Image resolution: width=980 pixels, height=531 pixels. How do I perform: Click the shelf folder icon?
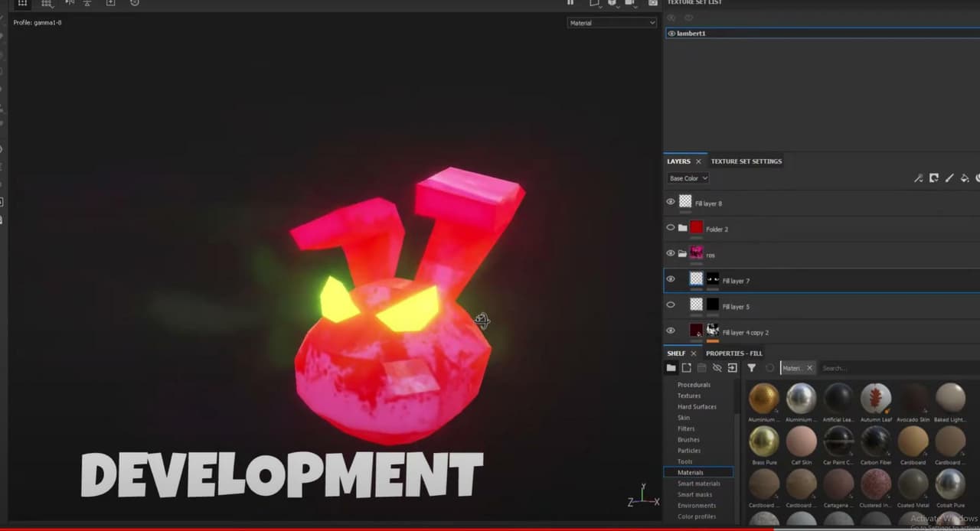coord(671,368)
